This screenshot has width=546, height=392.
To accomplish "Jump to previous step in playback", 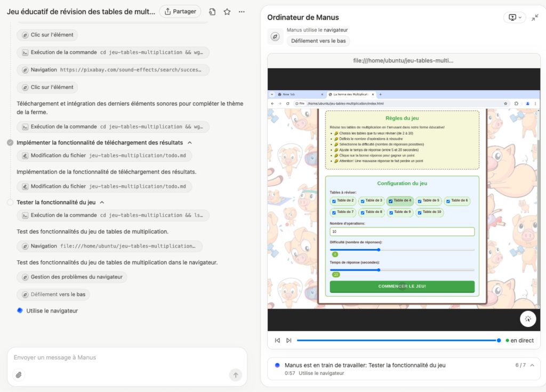I will [277, 340].
